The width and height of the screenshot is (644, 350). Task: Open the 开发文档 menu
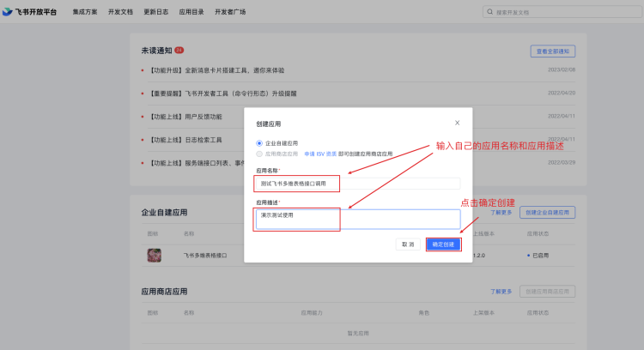[x=120, y=12]
